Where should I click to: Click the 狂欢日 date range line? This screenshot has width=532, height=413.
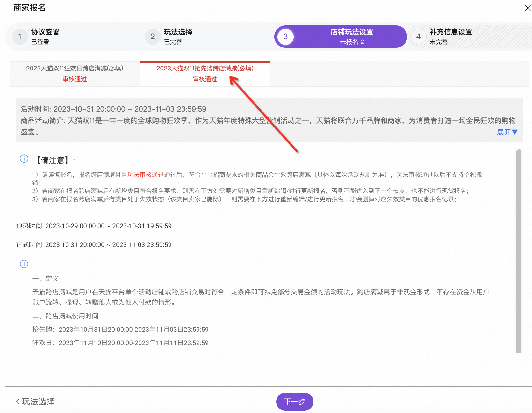pos(120,343)
